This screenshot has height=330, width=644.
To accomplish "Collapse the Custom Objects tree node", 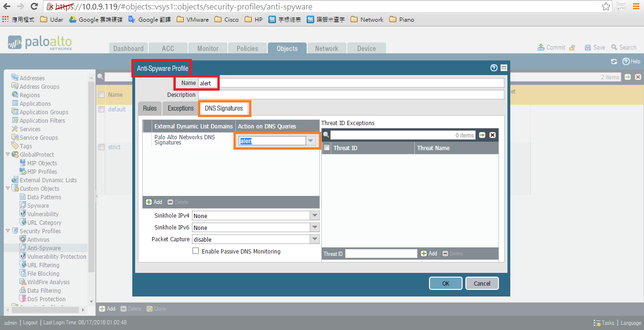I will 8,188.
